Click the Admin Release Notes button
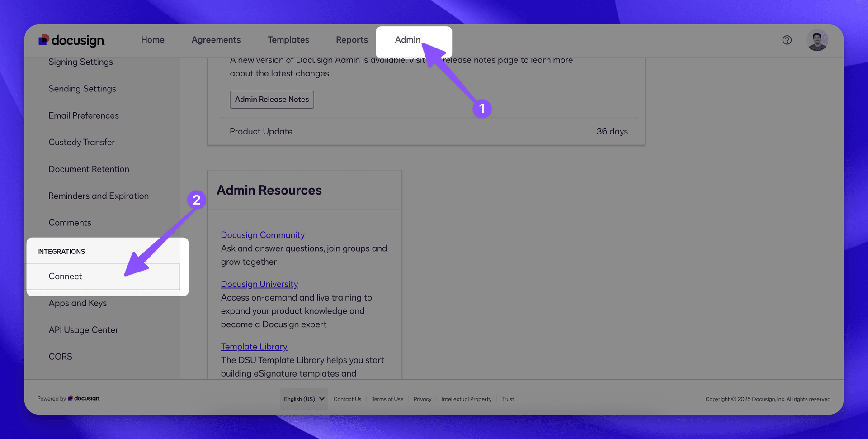 tap(272, 100)
